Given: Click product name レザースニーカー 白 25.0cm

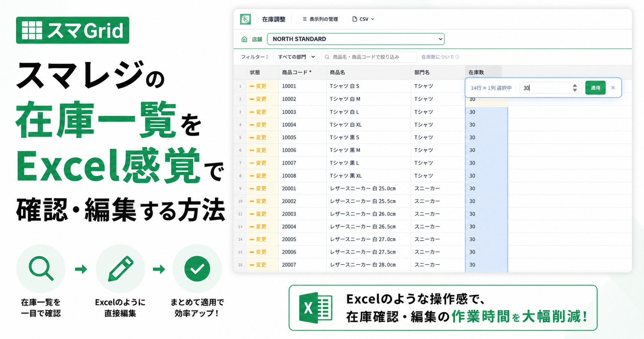Looking at the screenshot, I should [x=363, y=188].
